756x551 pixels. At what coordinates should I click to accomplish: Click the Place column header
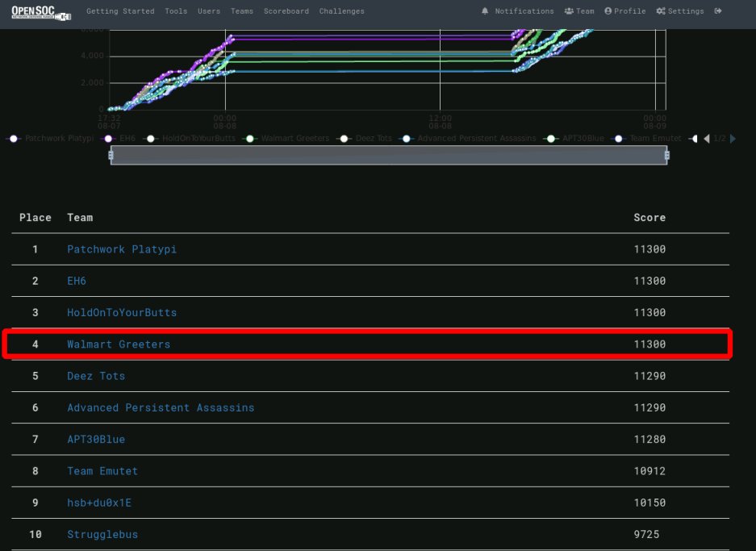[36, 217]
